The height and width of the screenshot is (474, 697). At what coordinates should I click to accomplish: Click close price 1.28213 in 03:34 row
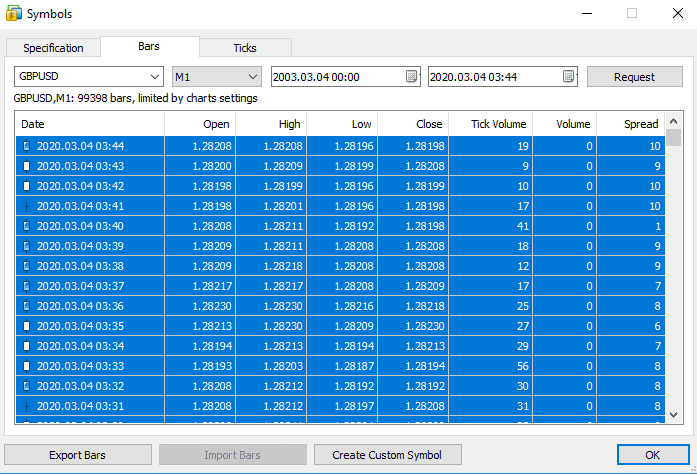[425, 346]
